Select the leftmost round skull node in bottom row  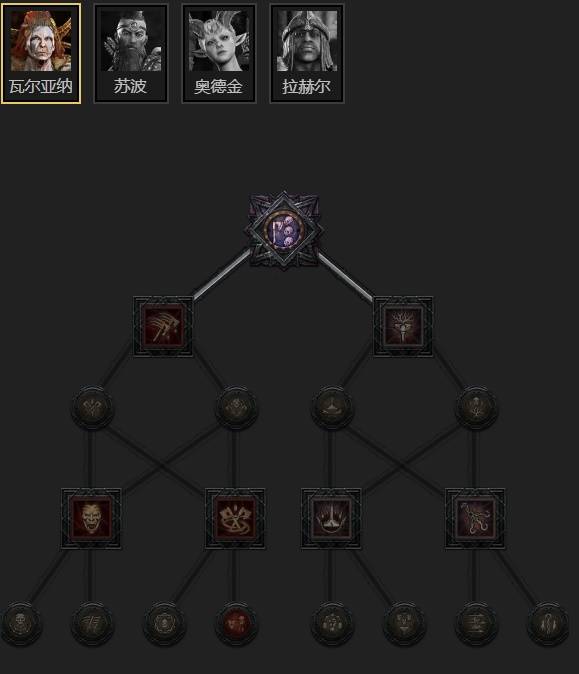point(20,623)
